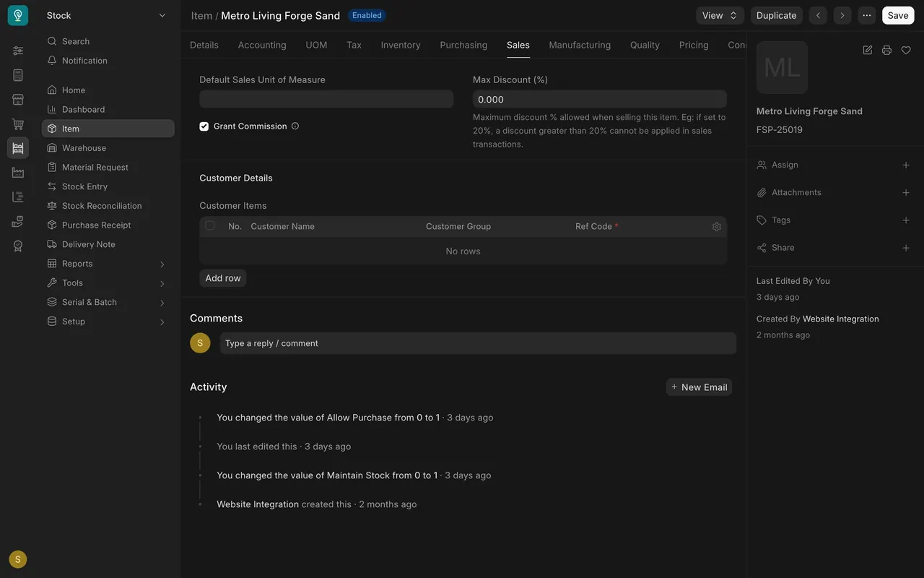924x578 pixels.
Task: Click the print icon in the side panel
Action: (886, 50)
